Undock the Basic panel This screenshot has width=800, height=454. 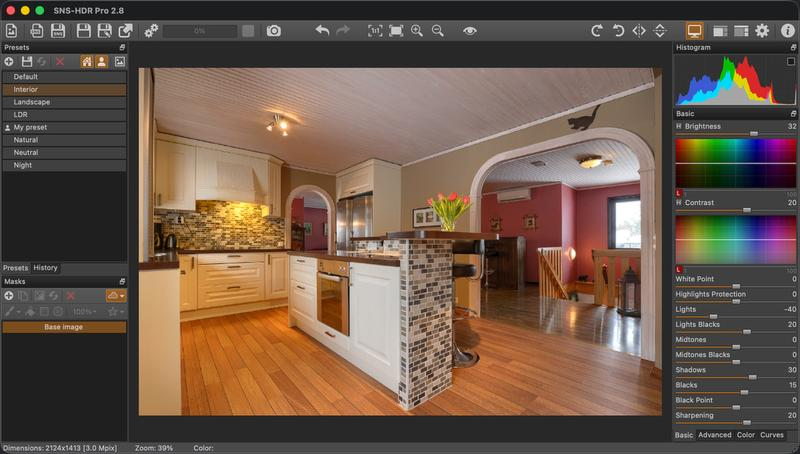point(793,114)
